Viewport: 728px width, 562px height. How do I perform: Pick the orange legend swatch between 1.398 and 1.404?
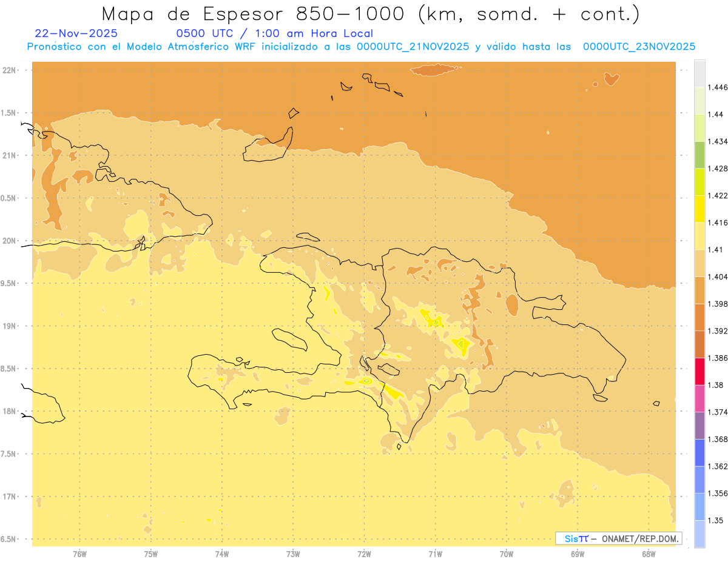point(699,290)
